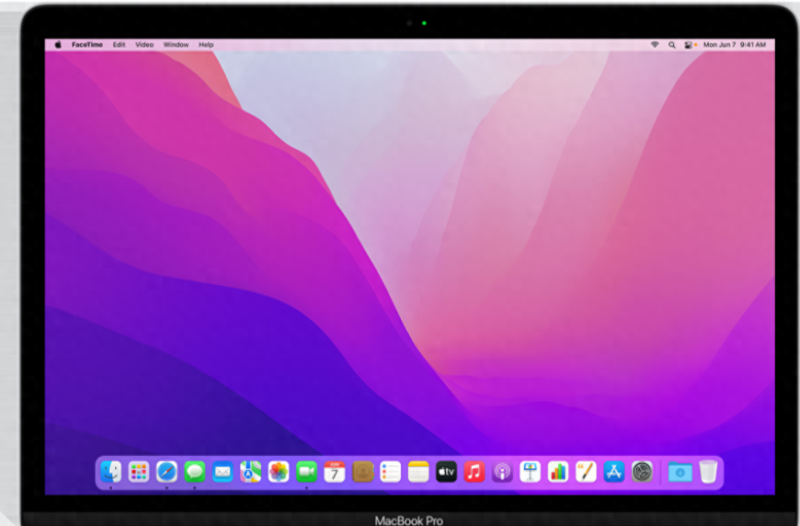Launch Podcasts from the Dock
The height and width of the screenshot is (526, 800).
(x=502, y=471)
